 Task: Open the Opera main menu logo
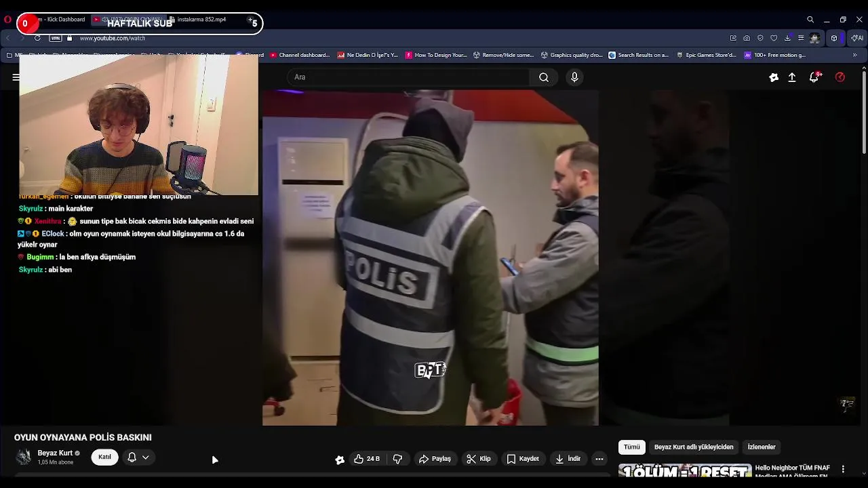tap(7, 20)
